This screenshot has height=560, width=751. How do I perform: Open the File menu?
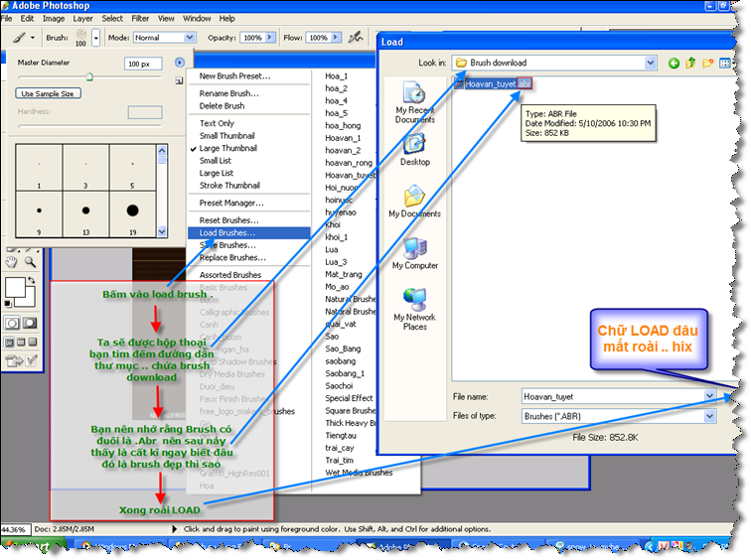coord(7,18)
